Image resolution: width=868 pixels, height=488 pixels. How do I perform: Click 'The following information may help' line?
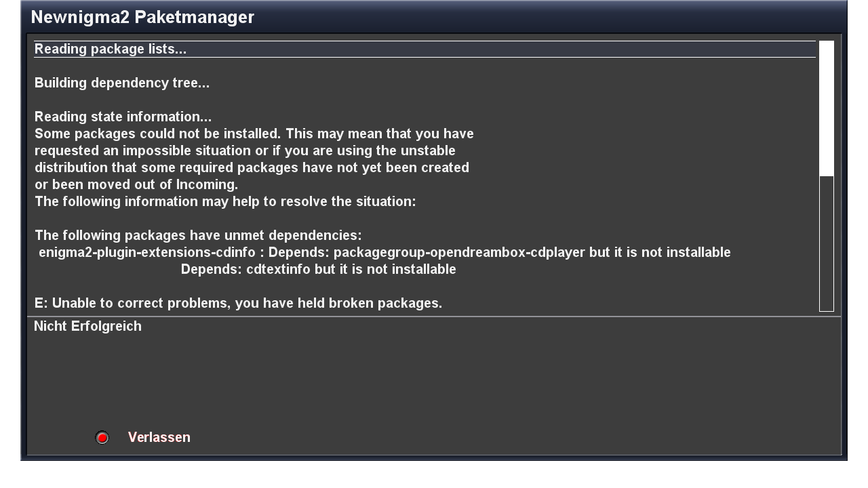point(225,202)
